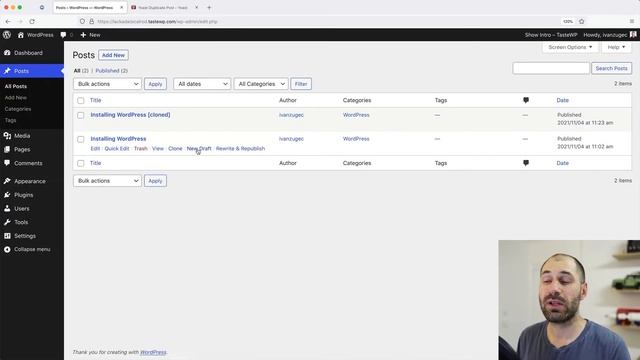Screen dimensions: 640x360
Task: Click WordPress link in footer credit
Action: coord(153,352)
